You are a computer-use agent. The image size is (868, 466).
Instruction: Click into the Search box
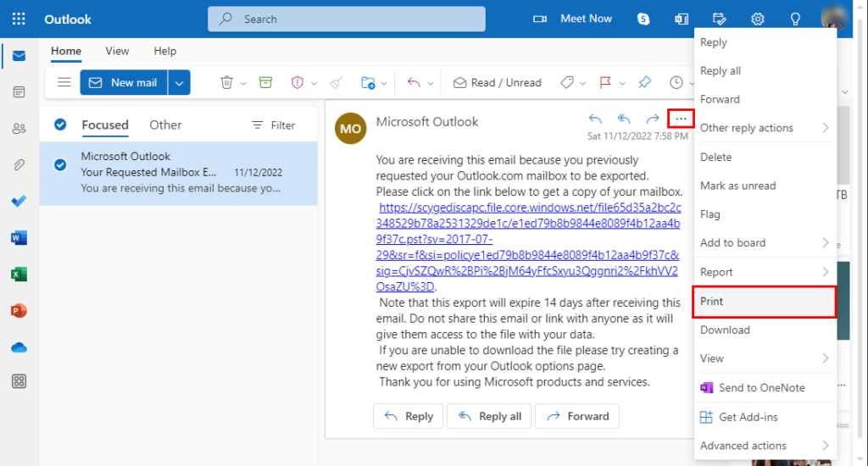click(x=347, y=19)
